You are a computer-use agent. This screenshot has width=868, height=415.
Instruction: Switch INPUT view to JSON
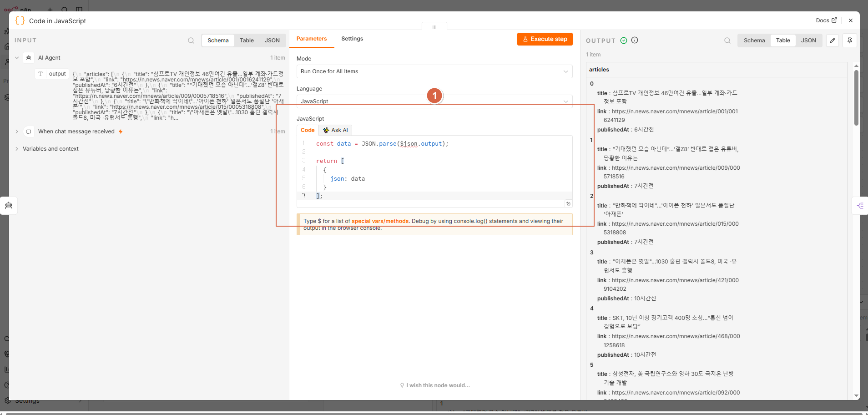(272, 40)
